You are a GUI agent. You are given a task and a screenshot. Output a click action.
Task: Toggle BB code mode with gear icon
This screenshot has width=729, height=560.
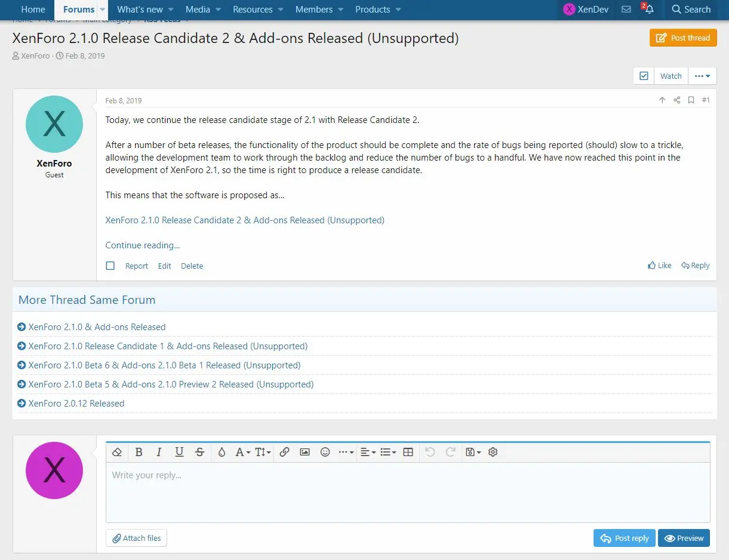click(x=493, y=453)
